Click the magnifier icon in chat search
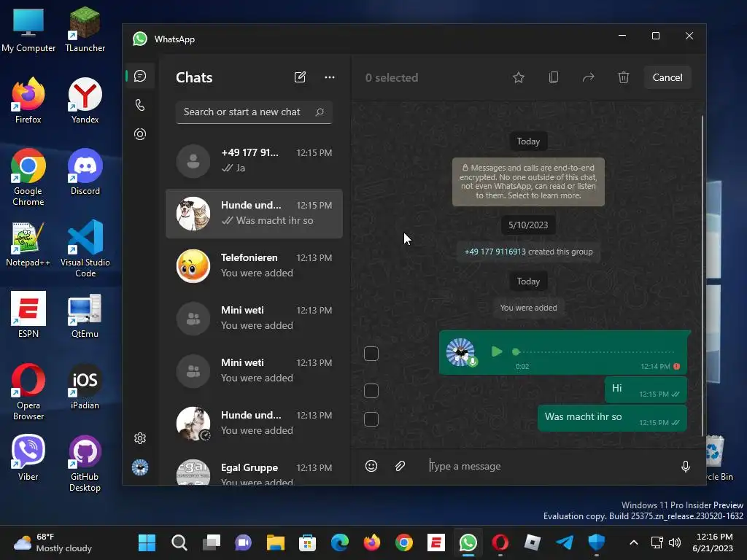747x560 pixels. [320, 112]
